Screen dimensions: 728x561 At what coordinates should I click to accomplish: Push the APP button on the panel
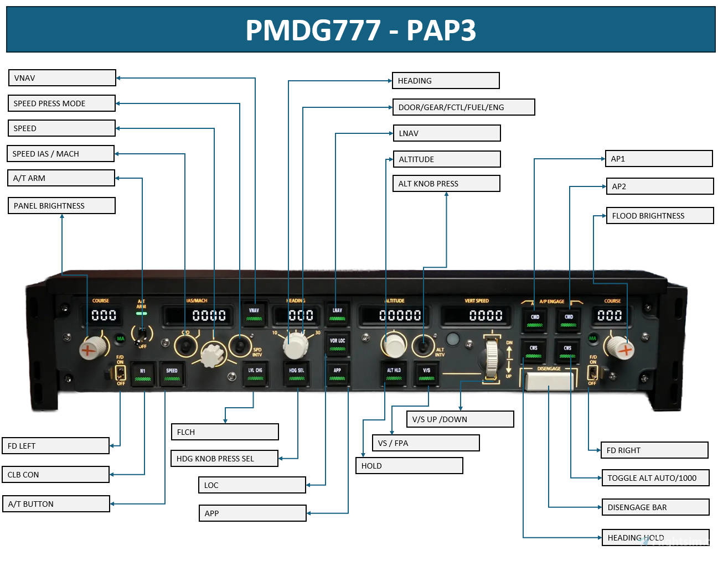337,374
